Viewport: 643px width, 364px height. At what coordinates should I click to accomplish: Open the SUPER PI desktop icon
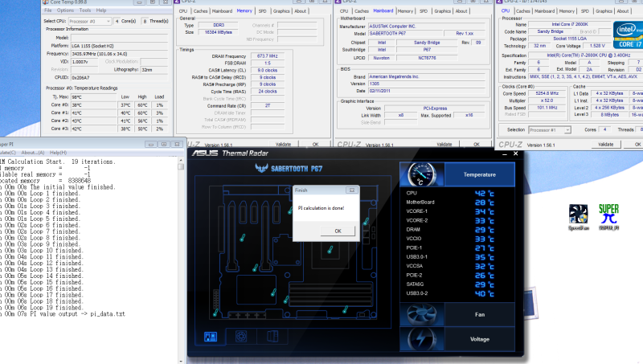(608, 217)
